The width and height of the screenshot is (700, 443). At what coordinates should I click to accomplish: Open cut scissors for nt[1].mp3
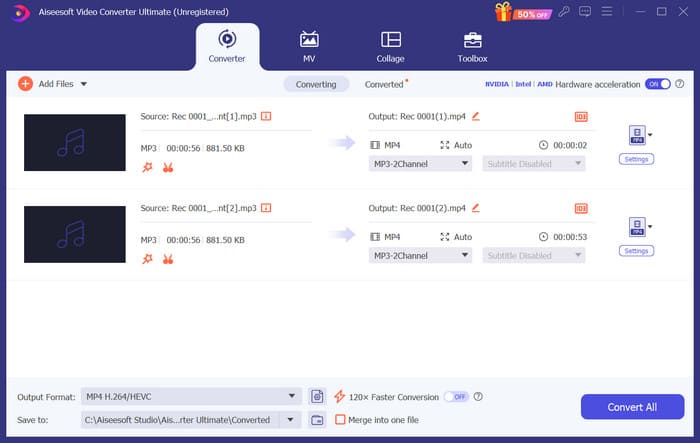pos(168,167)
